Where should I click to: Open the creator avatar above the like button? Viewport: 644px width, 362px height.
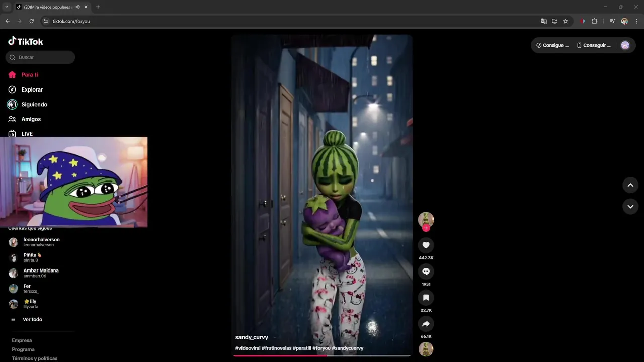426,219
